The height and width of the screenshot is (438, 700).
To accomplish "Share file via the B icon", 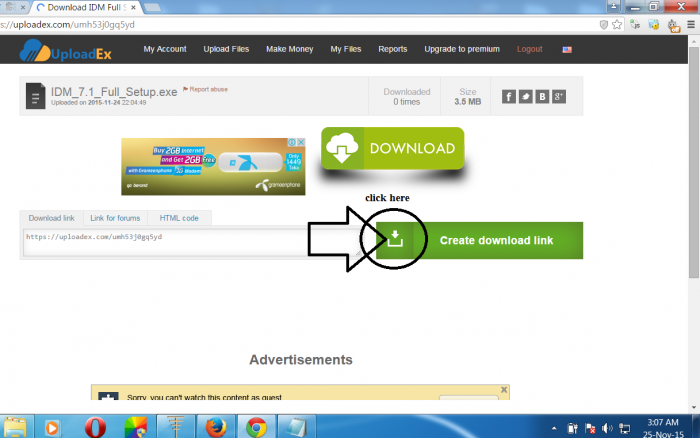I will (x=542, y=96).
